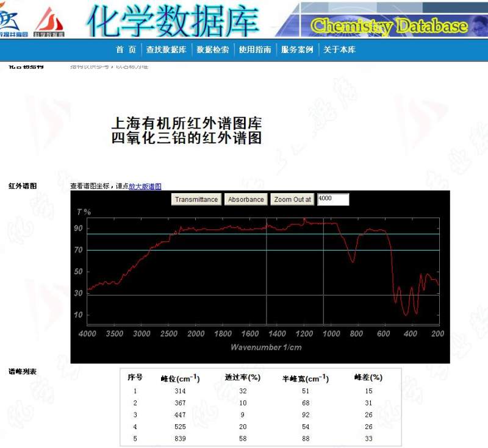Select 服务案例 in the navigation bar
The height and width of the screenshot is (448, 488).
297,49
